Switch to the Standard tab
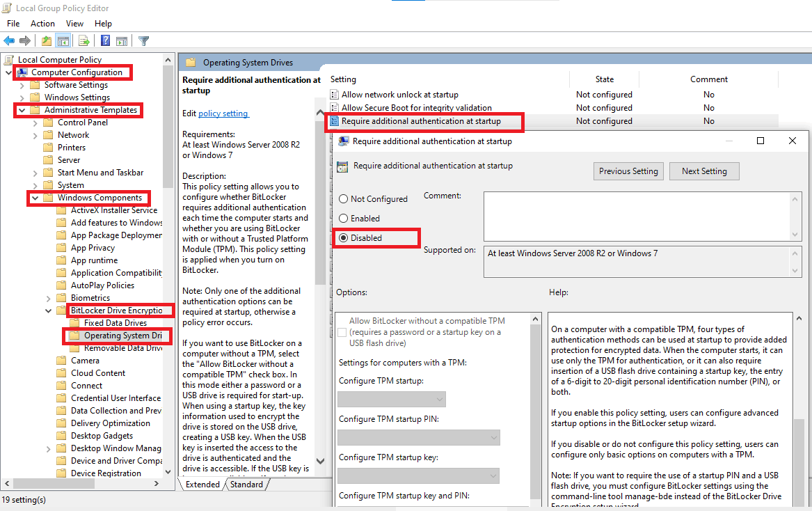Image resolution: width=812 pixels, height=511 pixels. pyautogui.click(x=246, y=484)
